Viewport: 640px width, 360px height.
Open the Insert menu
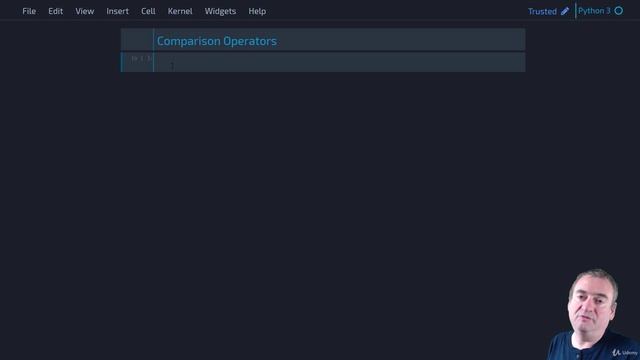click(x=118, y=11)
